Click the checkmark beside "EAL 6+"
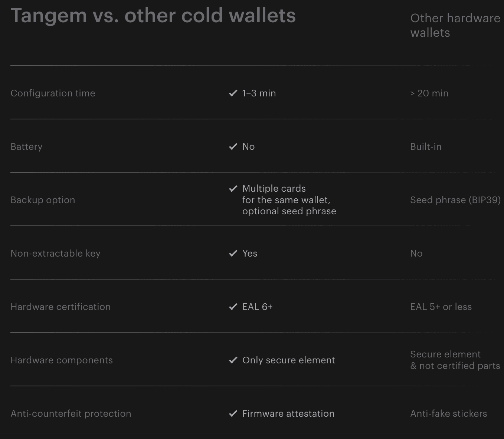The image size is (504, 439). click(233, 307)
